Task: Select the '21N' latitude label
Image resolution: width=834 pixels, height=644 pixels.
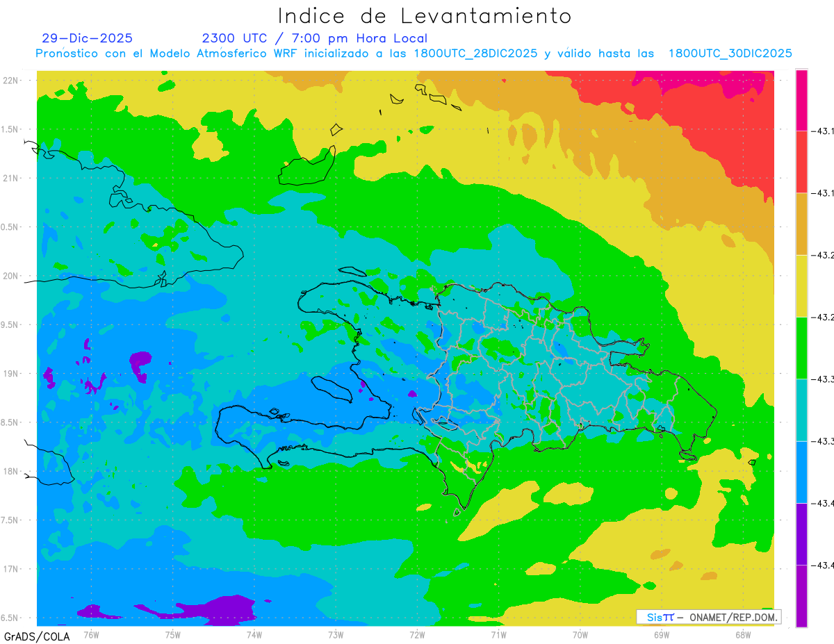Action: pos(12,178)
